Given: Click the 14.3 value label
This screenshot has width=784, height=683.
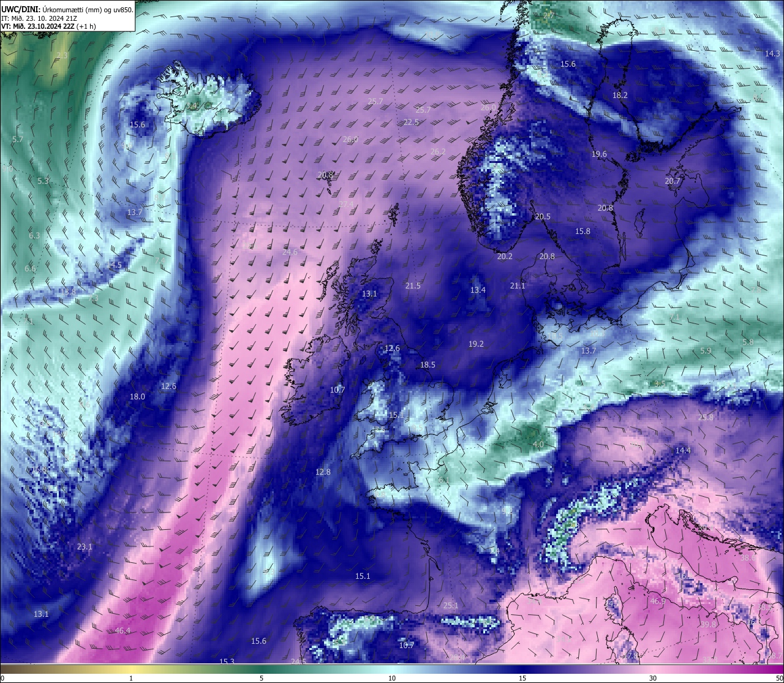Looking at the screenshot, I should tap(772, 54).
